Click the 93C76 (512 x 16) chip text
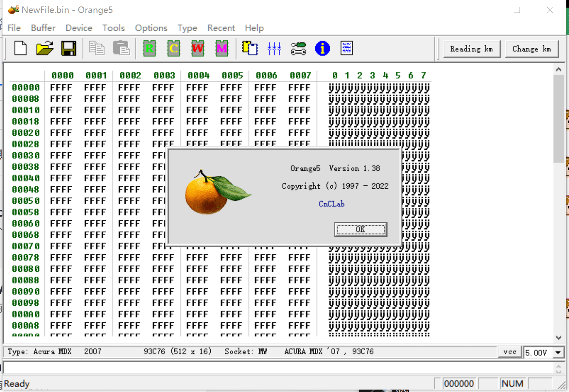Screen dimensions: 569x392 pyautogui.click(x=178, y=352)
